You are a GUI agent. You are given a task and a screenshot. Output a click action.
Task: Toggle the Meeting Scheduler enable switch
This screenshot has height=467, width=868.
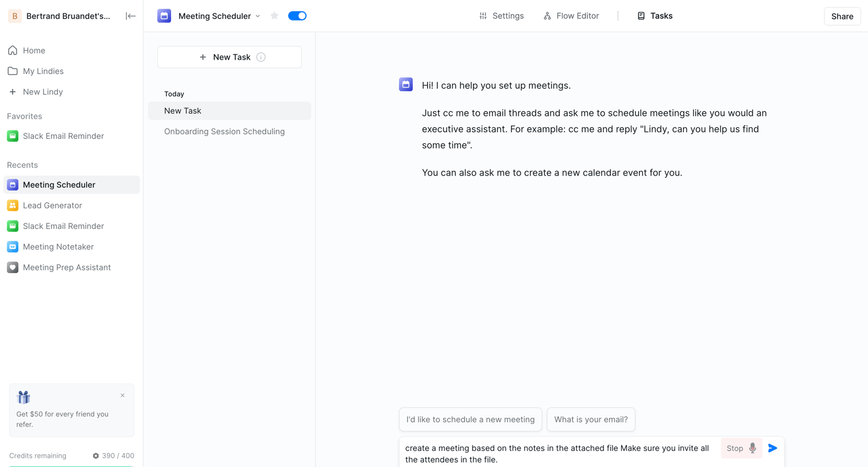[297, 16]
